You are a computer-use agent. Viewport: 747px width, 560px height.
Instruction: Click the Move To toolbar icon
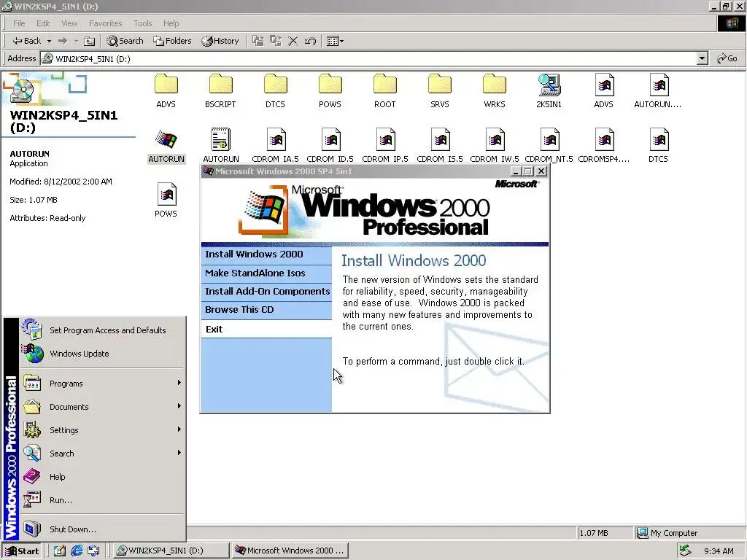click(258, 41)
